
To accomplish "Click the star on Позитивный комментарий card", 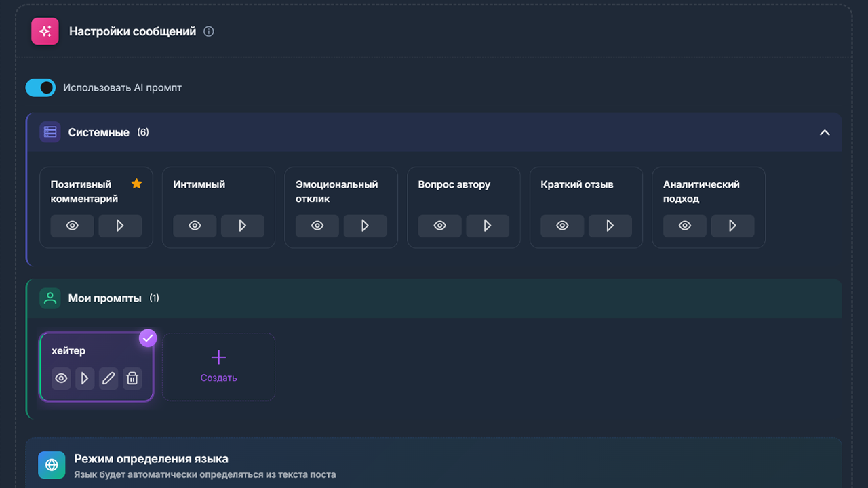I will (x=136, y=184).
